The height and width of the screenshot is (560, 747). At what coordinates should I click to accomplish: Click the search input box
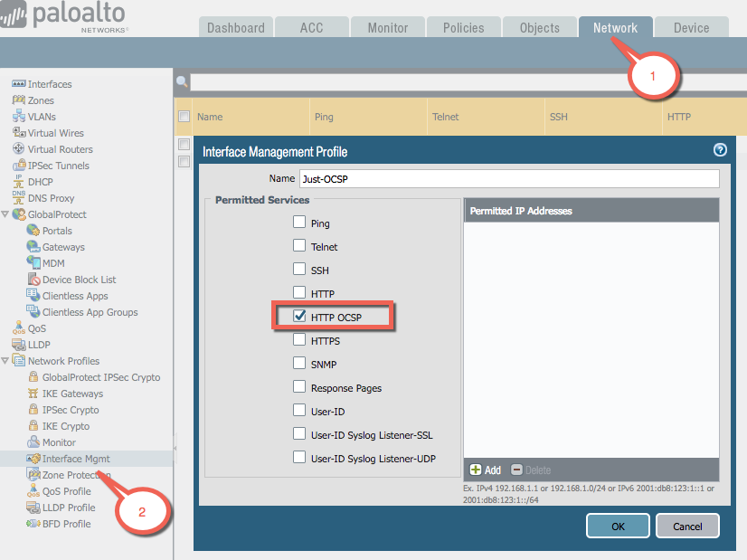468,82
